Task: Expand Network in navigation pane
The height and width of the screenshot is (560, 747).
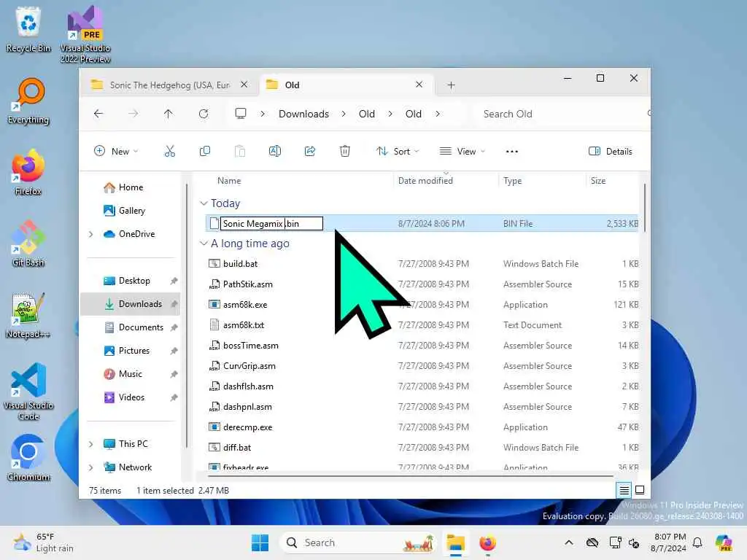Action: [x=91, y=467]
